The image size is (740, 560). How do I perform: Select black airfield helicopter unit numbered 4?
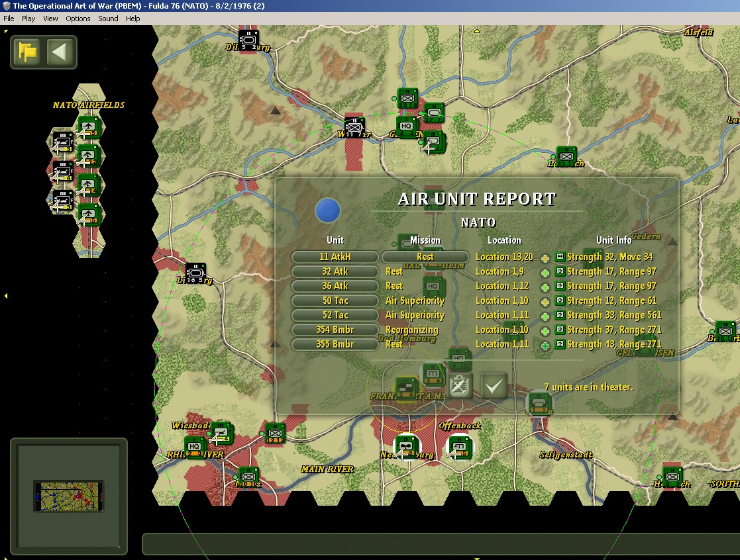click(x=63, y=172)
